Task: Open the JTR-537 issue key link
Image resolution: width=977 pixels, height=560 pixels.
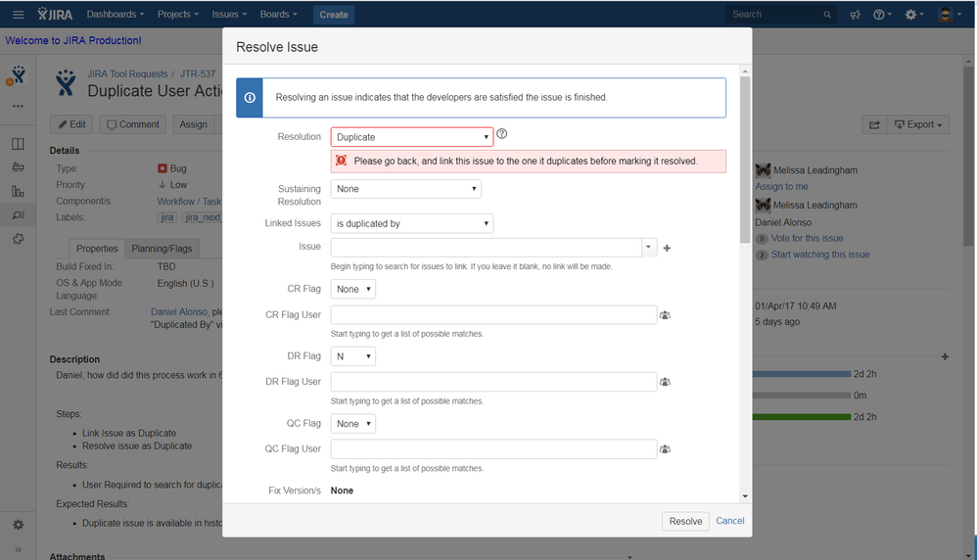Action: [x=198, y=73]
